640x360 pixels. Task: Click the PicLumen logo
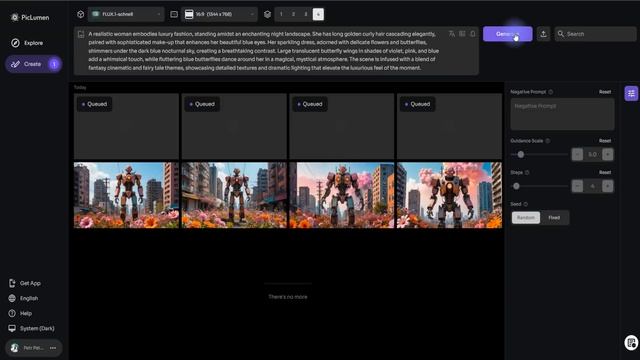pyautogui.click(x=30, y=17)
